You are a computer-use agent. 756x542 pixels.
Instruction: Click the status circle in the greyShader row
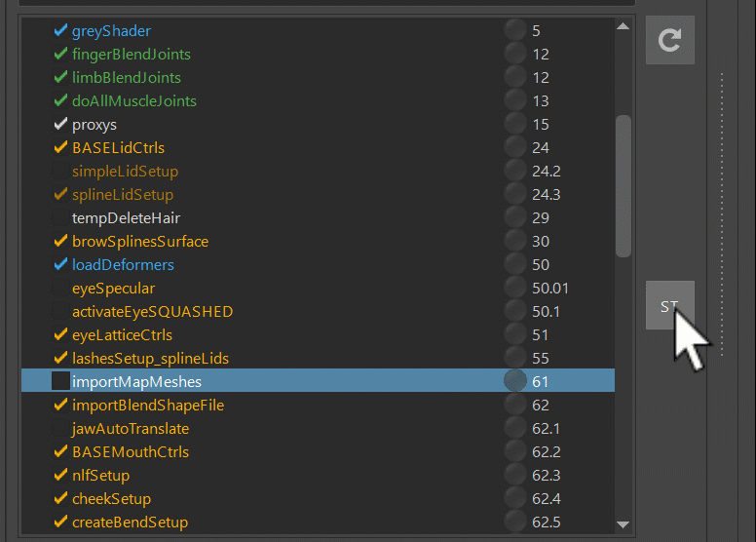click(515, 30)
